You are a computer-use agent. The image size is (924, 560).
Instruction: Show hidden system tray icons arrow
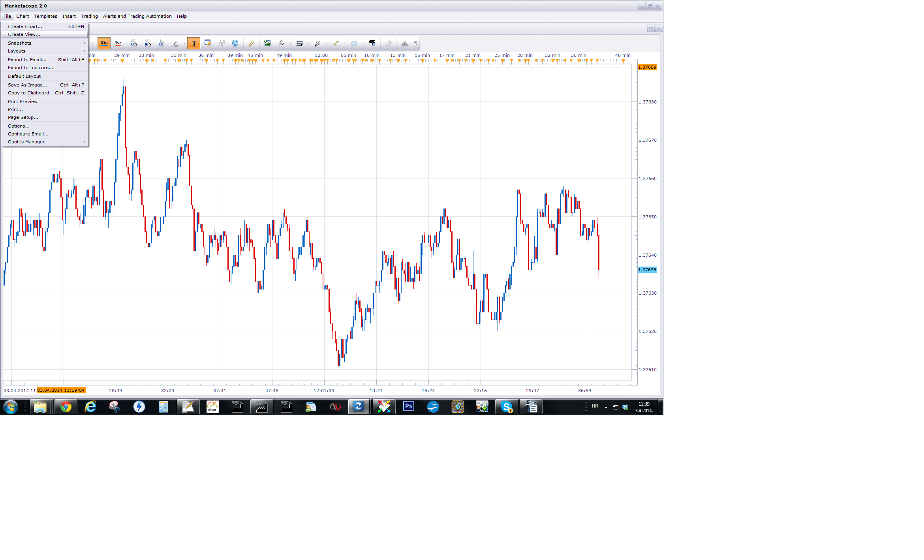tap(606, 407)
